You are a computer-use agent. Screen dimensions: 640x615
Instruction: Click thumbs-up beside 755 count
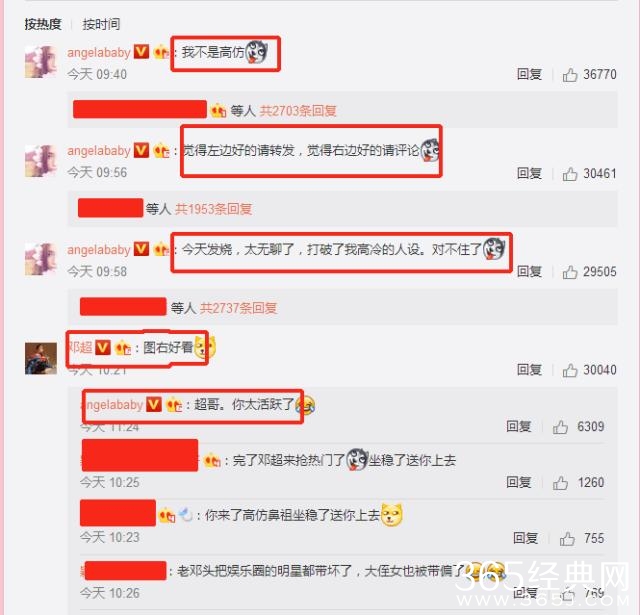[567, 539]
